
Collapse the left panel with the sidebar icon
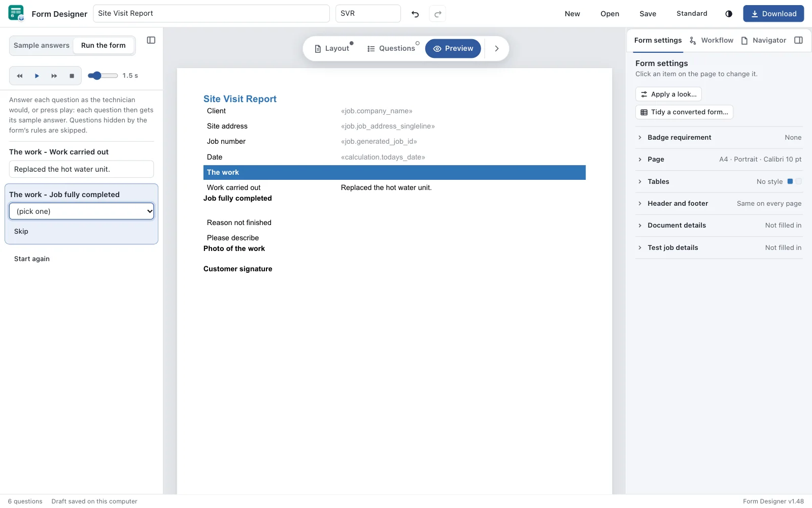pyautogui.click(x=151, y=40)
